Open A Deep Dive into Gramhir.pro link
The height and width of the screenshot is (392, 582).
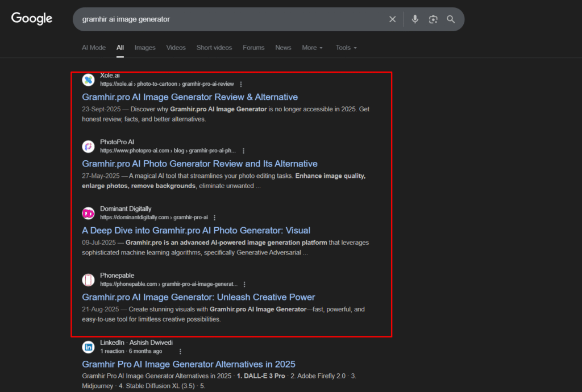click(x=196, y=231)
